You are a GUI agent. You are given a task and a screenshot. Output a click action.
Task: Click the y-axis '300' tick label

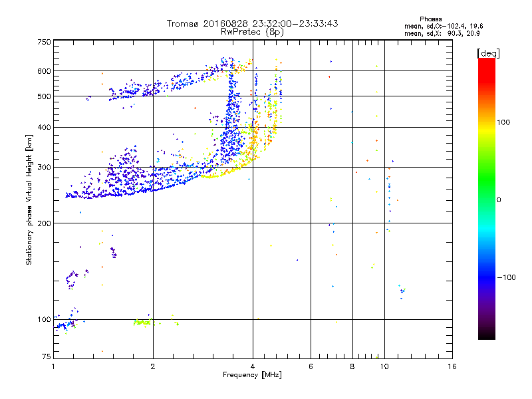44,168
